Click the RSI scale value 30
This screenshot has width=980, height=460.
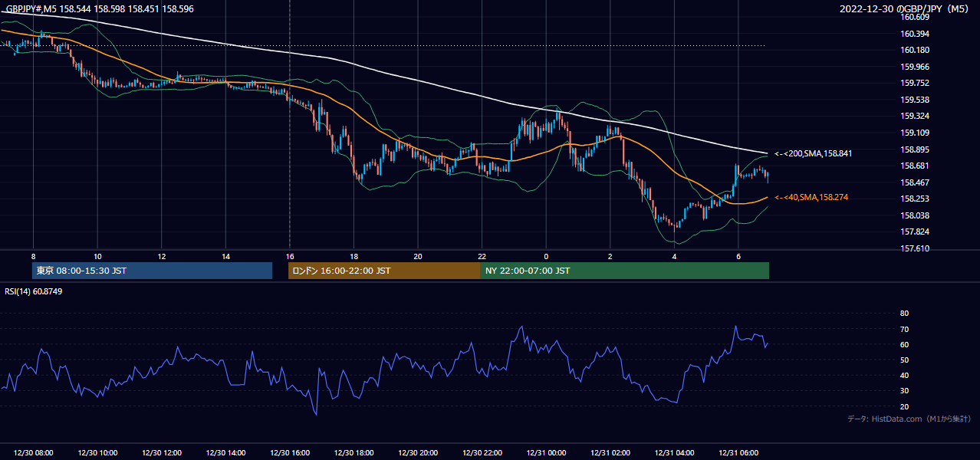coord(904,391)
